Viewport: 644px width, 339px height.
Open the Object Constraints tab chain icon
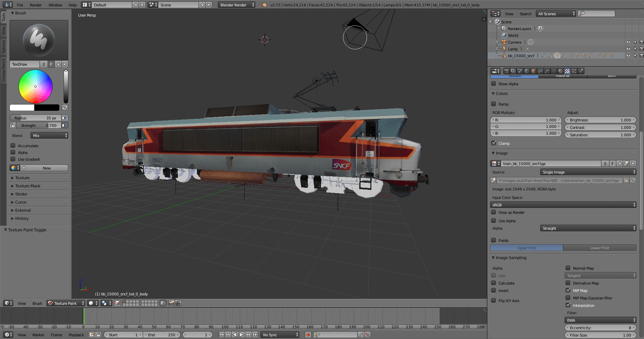tap(540, 71)
